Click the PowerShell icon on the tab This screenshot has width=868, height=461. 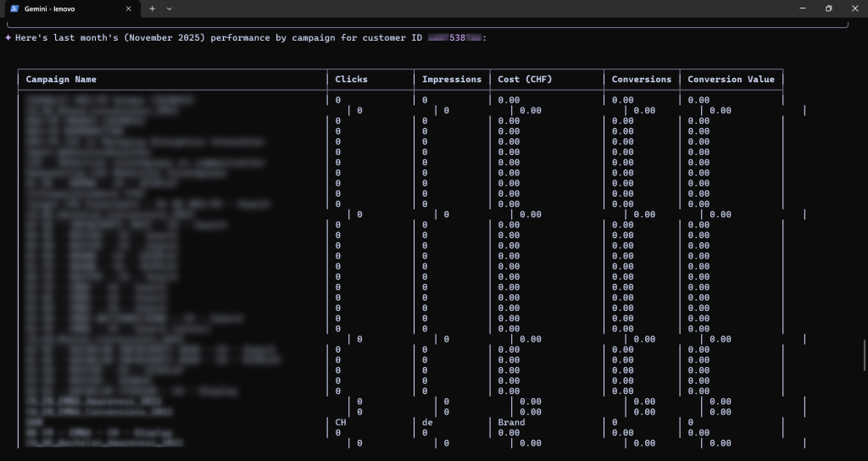tap(14, 8)
